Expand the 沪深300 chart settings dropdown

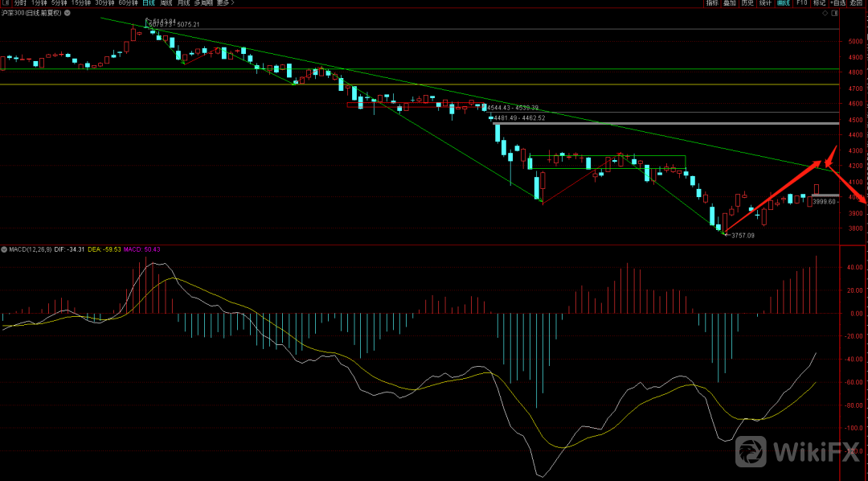point(66,14)
